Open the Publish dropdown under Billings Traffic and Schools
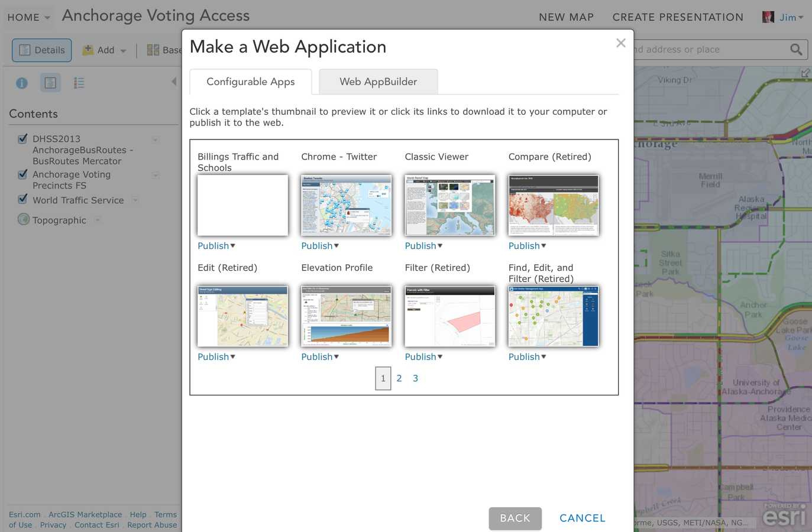812x532 pixels. 216,246
